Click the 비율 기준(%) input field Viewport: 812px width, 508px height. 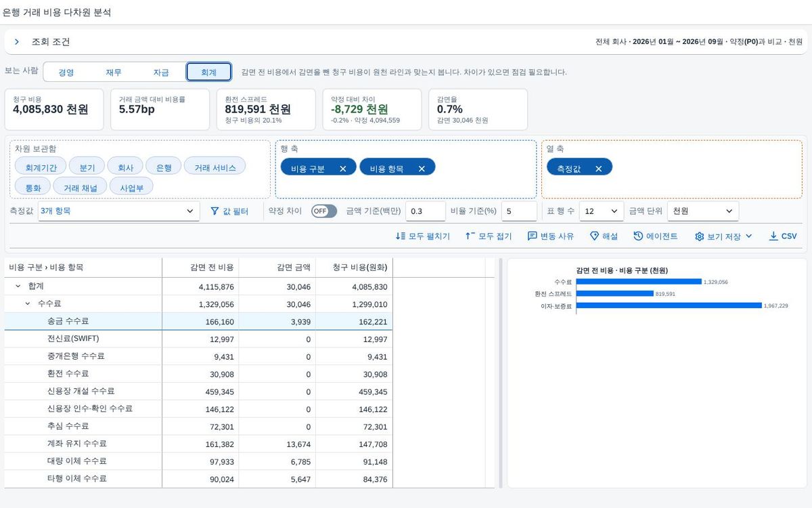point(519,211)
